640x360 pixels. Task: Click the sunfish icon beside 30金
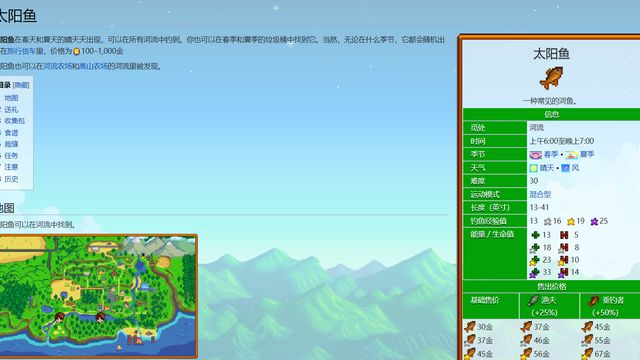click(470, 327)
